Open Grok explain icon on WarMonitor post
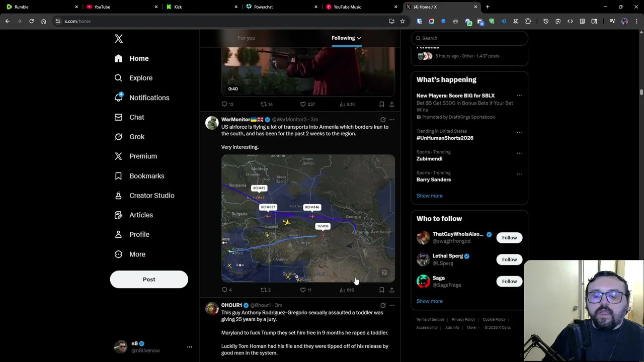Screen dimensions: 644x362 (383, 120)
